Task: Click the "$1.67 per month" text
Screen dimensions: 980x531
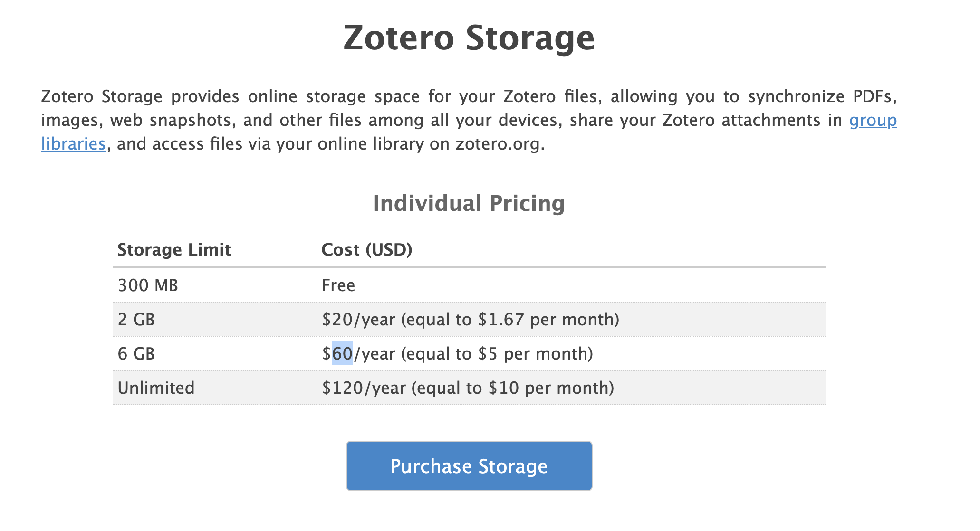Action: point(548,320)
